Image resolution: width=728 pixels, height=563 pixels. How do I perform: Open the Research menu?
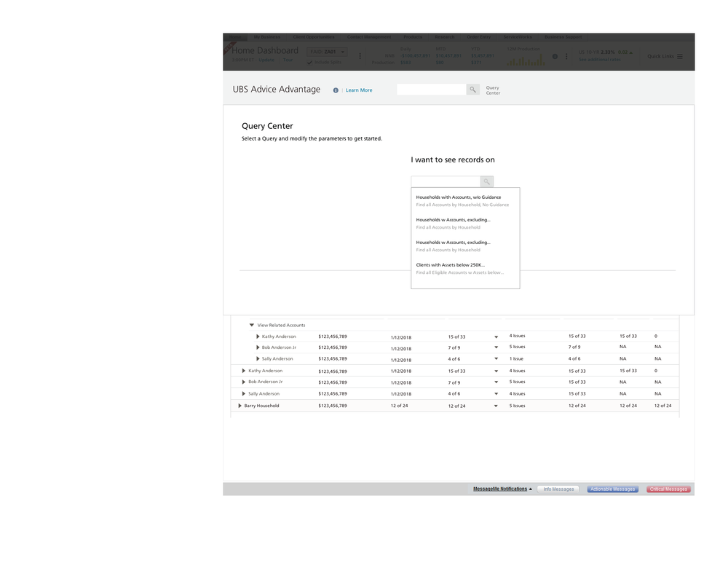[x=444, y=37]
